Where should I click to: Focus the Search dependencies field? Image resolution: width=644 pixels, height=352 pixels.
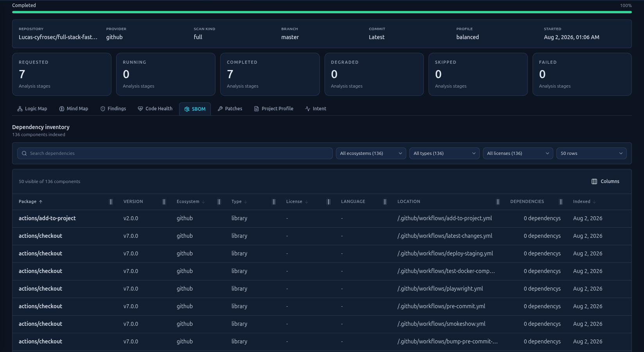[175, 153]
